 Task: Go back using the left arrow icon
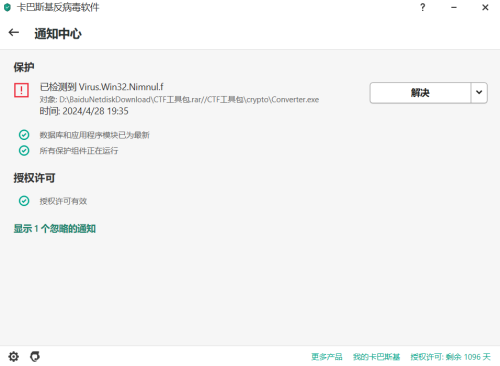[x=14, y=32]
